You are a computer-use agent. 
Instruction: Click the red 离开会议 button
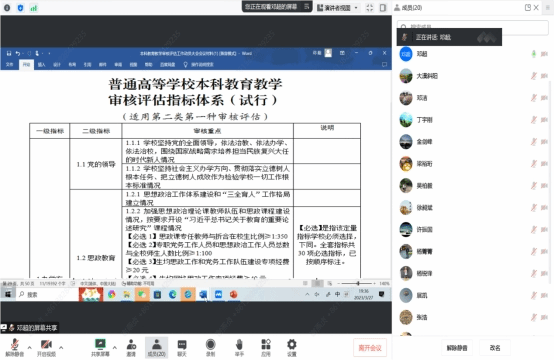370,348
